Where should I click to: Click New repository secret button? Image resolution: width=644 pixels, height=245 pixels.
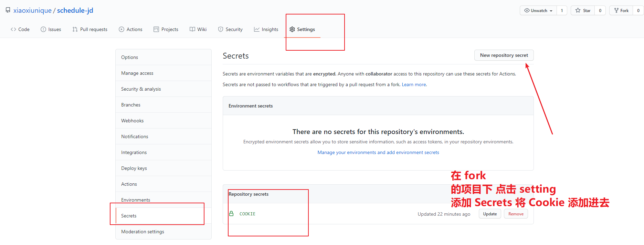504,55
